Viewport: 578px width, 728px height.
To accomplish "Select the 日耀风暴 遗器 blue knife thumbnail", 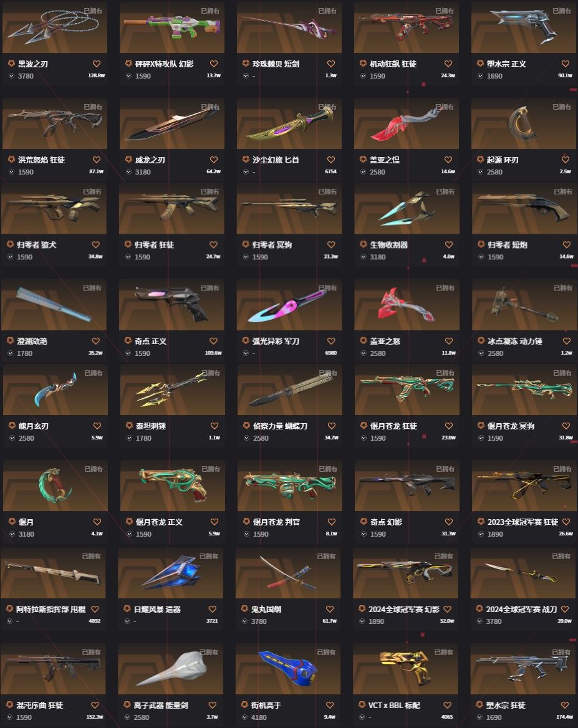I will (170, 573).
